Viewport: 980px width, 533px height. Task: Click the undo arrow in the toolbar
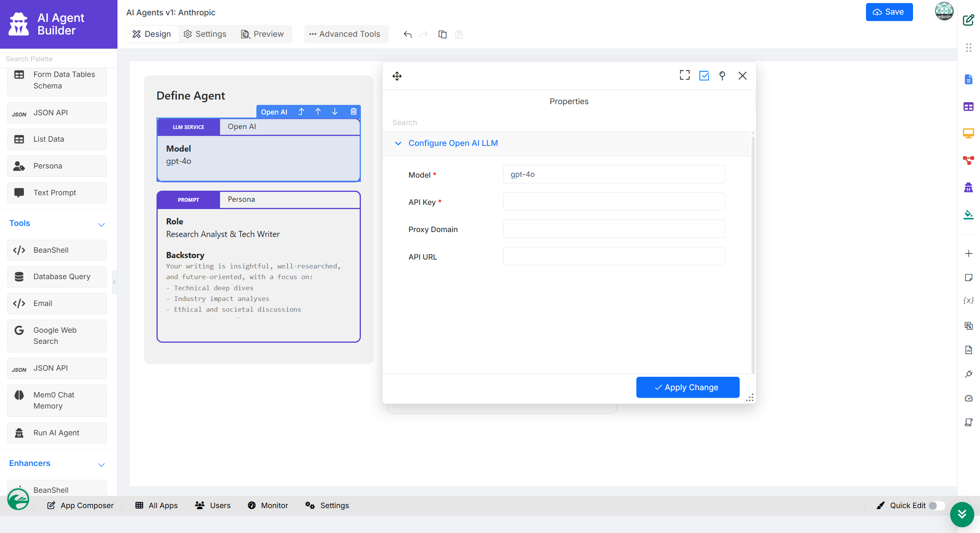coord(408,34)
